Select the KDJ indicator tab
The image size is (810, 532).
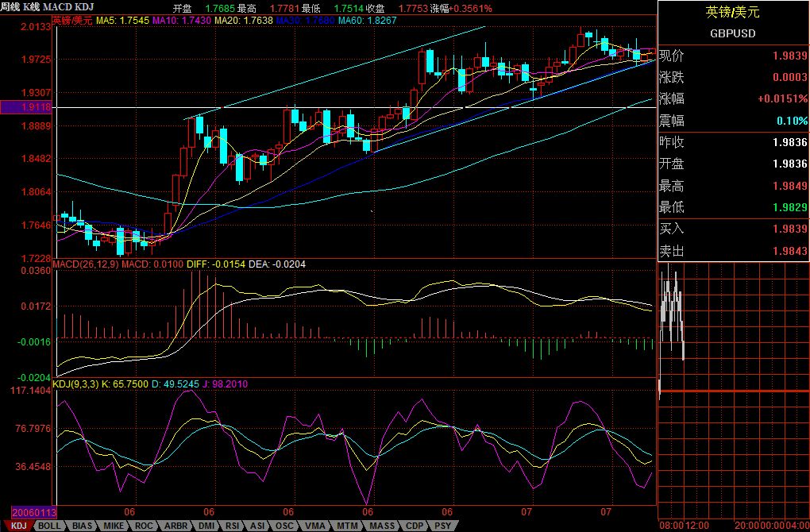coord(18,526)
